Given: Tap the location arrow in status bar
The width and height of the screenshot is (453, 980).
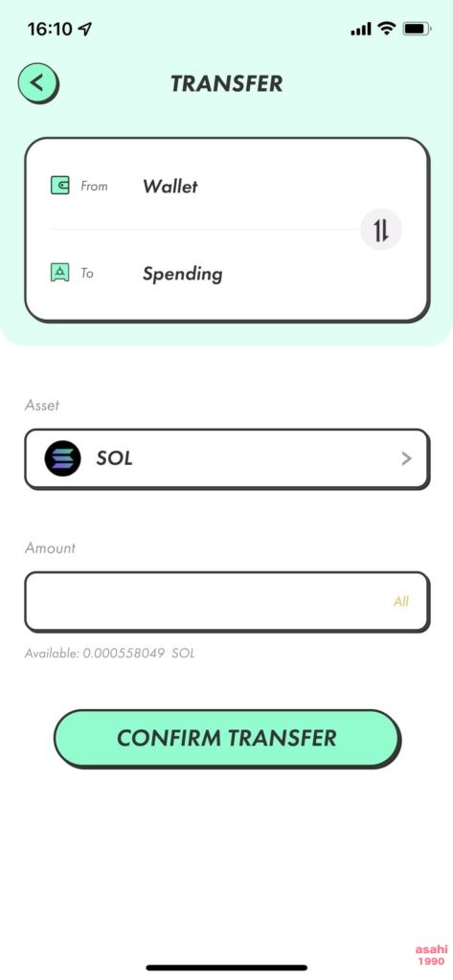Looking at the screenshot, I should (x=85, y=29).
